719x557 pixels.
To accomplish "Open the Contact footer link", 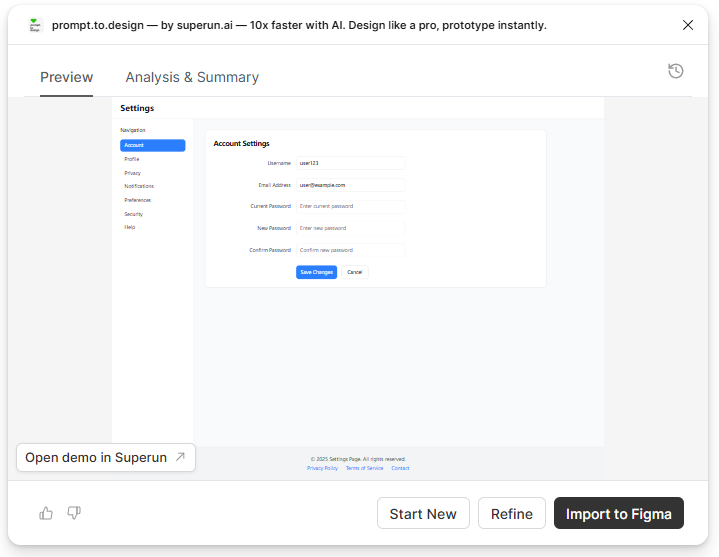I will click(400, 468).
